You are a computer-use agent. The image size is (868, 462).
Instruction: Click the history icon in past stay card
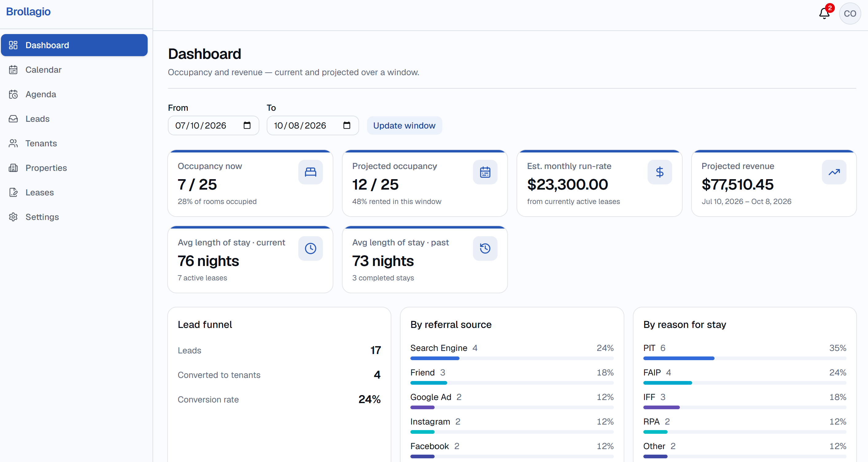coord(485,248)
